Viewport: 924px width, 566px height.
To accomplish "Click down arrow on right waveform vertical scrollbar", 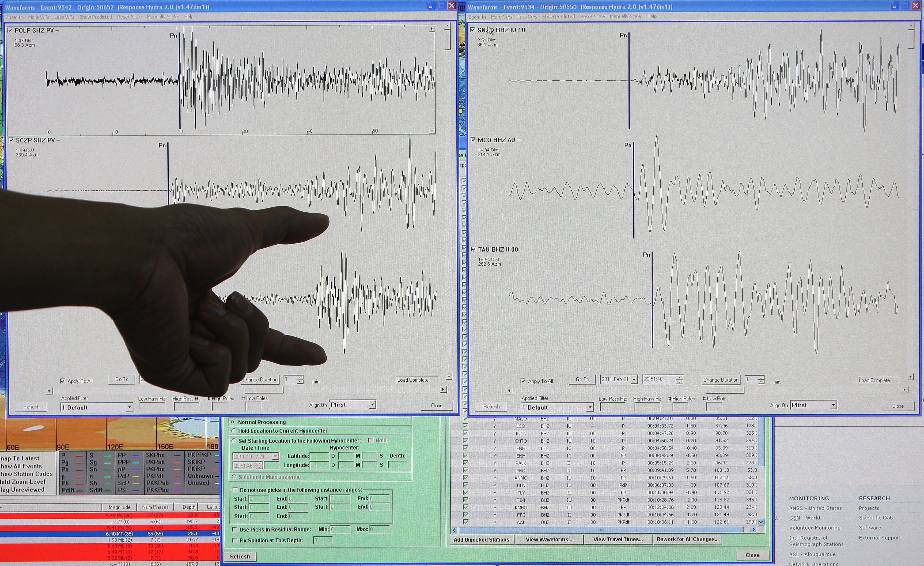I will [911, 377].
